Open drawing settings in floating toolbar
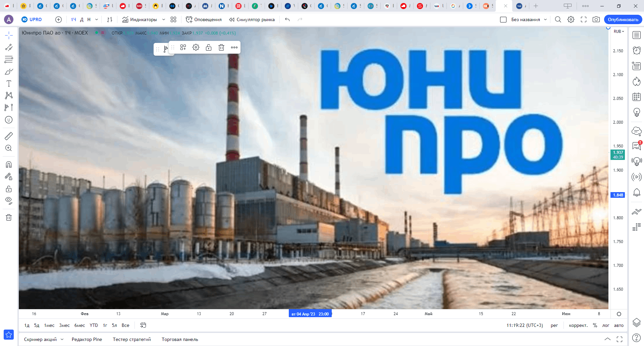 196,47
